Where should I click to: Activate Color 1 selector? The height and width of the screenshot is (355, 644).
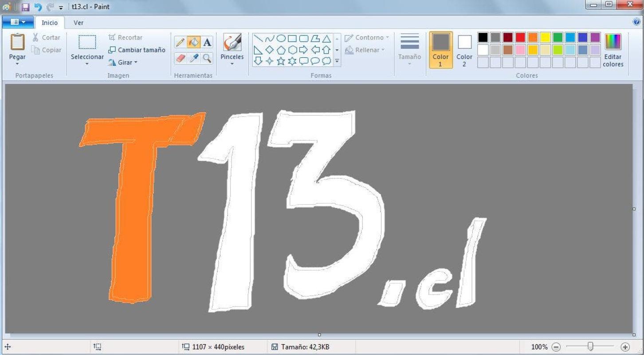[x=440, y=50]
